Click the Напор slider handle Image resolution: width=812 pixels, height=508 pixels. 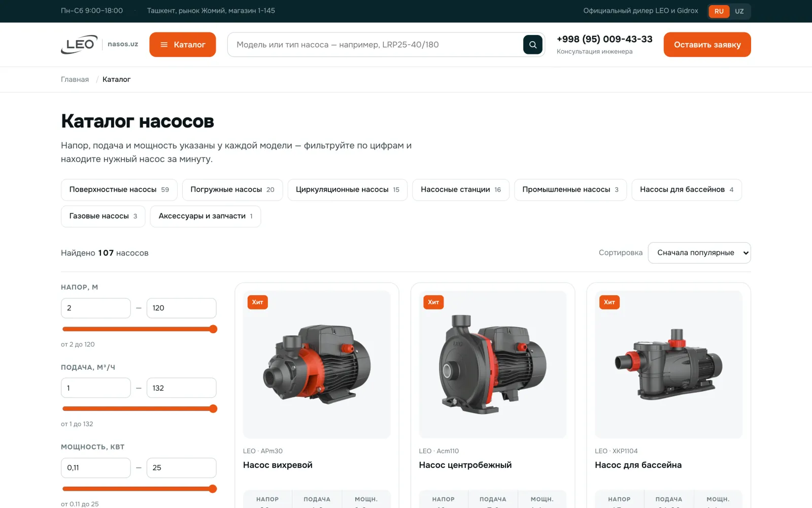[x=213, y=329]
